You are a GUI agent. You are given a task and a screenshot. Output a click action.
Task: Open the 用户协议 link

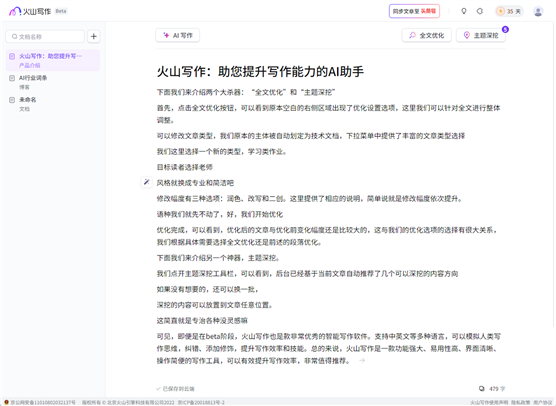pyautogui.click(x=543, y=402)
